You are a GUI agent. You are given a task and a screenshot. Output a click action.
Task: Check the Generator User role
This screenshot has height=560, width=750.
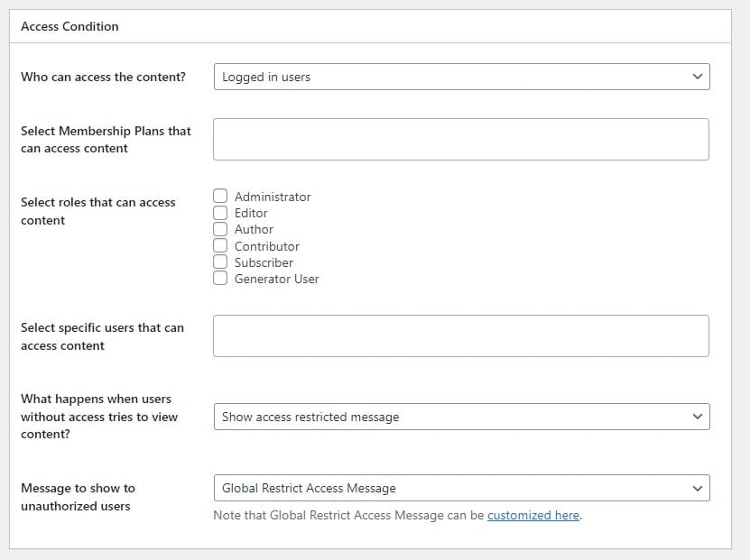point(220,278)
